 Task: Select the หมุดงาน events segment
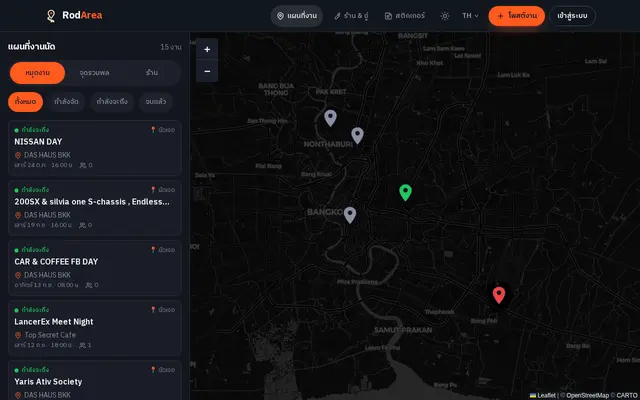38,73
